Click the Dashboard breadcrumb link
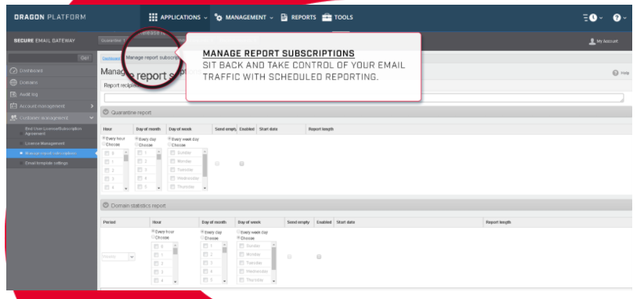The image size is (644, 299). coord(111,58)
